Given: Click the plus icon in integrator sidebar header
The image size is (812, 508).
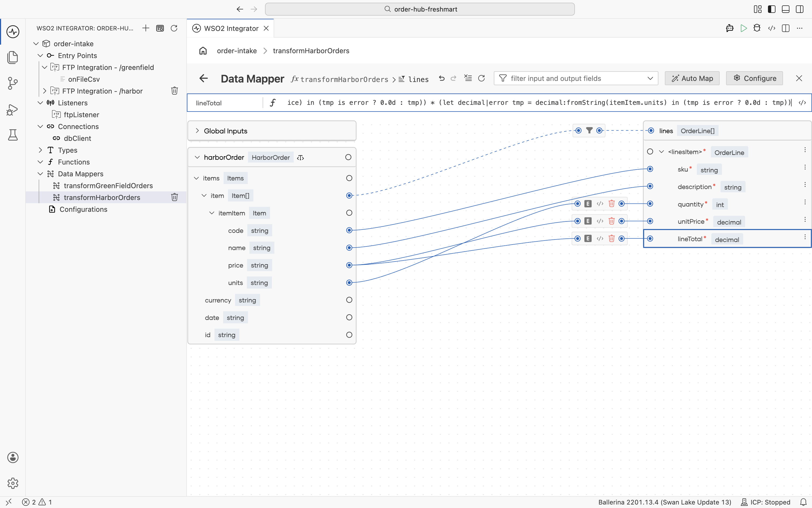Looking at the screenshot, I should tap(146, 28).
